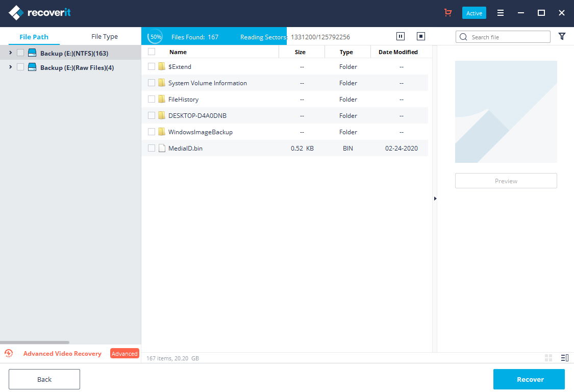Click the Recover button
This screenshot has width=574, height=392.
(529, 379)
